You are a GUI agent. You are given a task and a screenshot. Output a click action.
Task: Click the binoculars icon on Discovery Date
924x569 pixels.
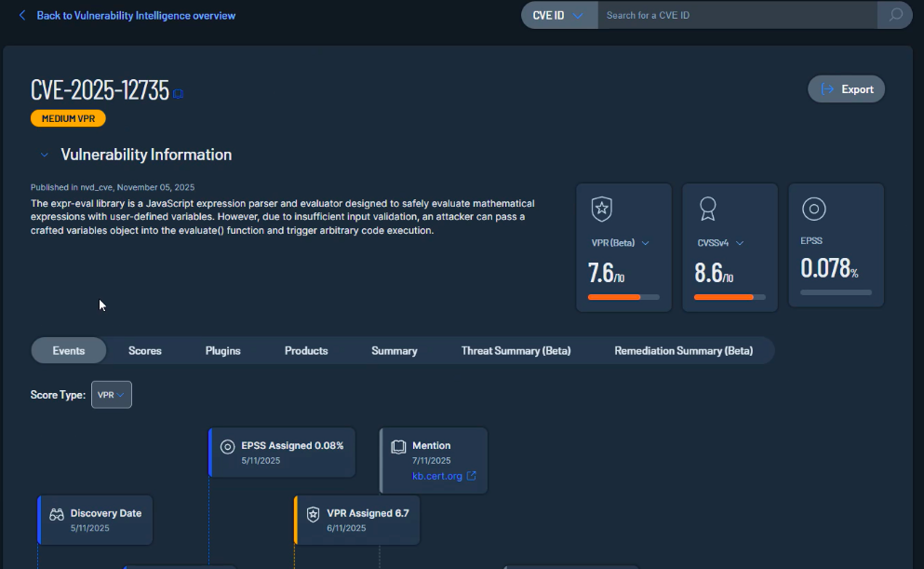(57, 513)
